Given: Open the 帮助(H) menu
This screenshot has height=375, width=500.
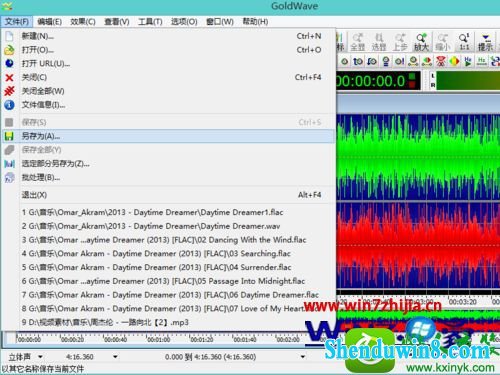Looking at the screenshot, I should [x=255, y=22].
